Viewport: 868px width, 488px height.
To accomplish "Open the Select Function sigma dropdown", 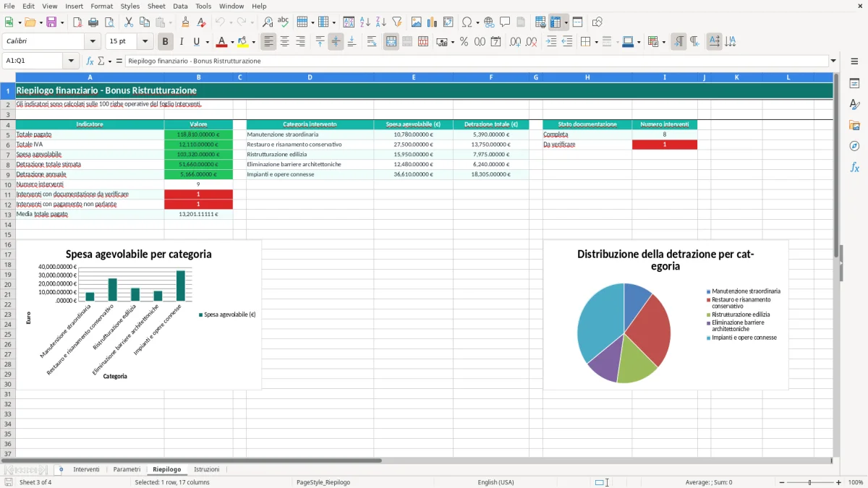I will tap(110, 61).
